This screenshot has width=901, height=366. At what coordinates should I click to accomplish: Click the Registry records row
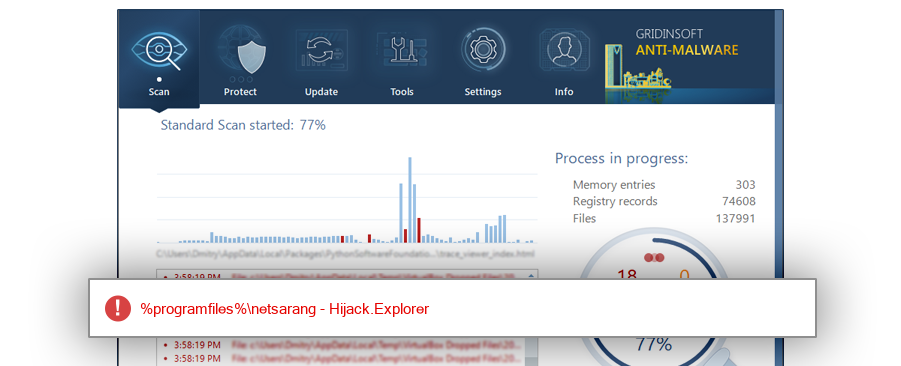[664, 202]
